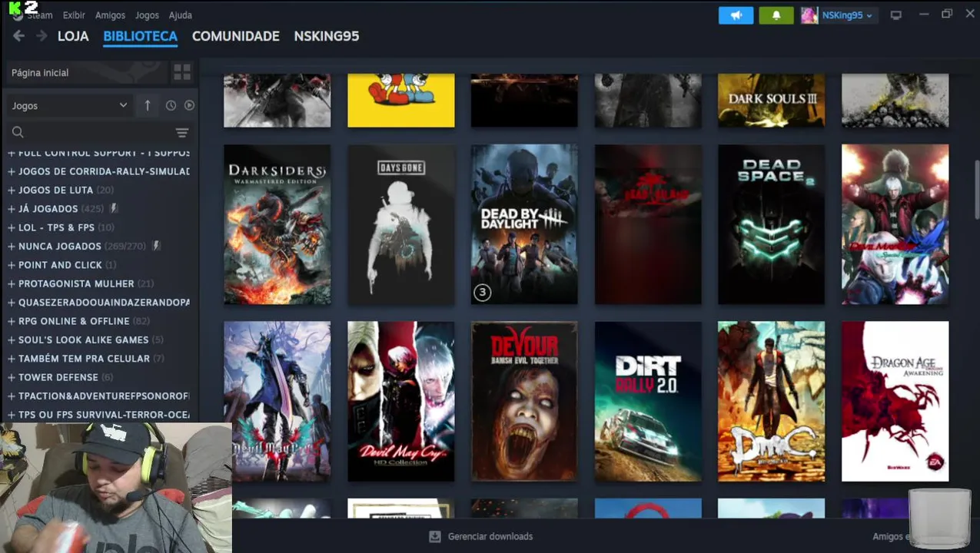
Task: Open Devil May Cry 5 cover
Action: click(x=277, y=401)
